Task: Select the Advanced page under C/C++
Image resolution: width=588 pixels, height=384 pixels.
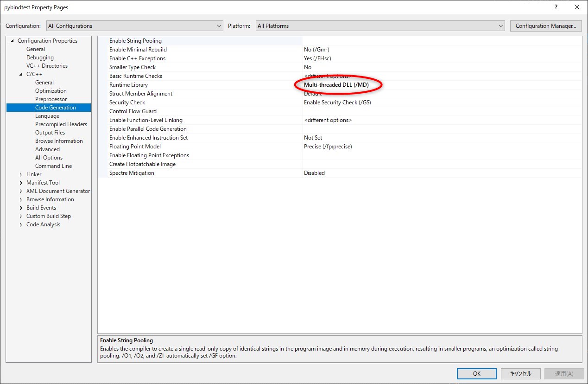Action: click(x=47, y=149)
